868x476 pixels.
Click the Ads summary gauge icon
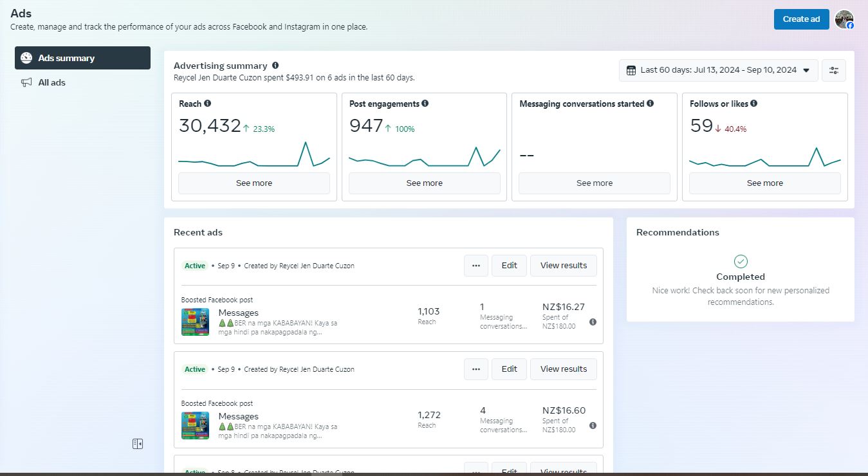click(26, 58)
